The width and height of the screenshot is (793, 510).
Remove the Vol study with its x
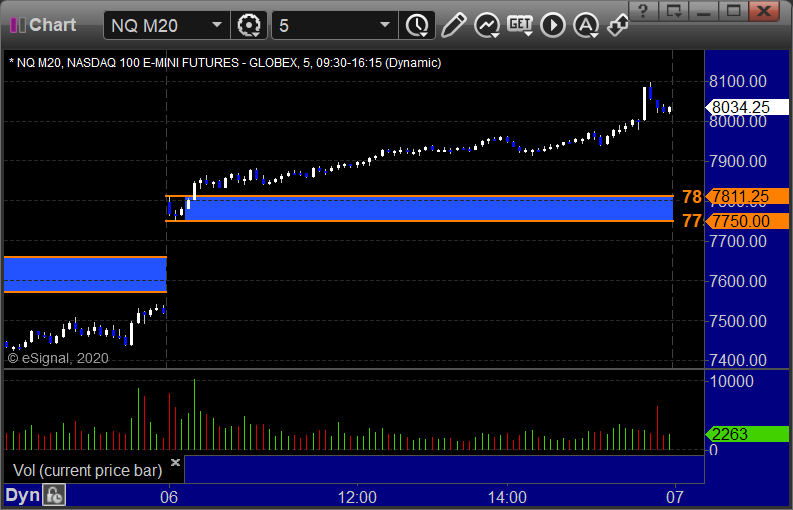coord(175,462)
